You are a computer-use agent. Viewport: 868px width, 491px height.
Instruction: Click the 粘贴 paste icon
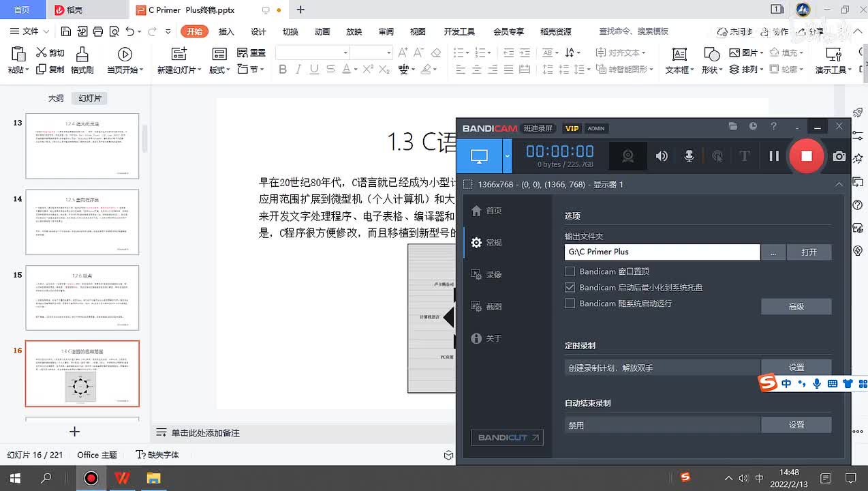18,54
